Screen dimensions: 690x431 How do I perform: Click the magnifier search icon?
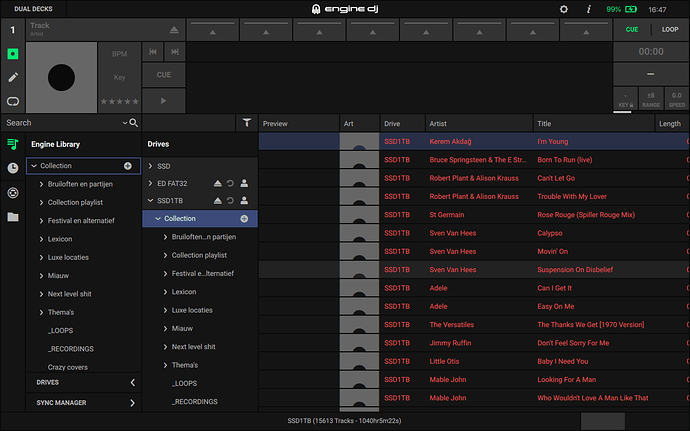tap(134, 123)
